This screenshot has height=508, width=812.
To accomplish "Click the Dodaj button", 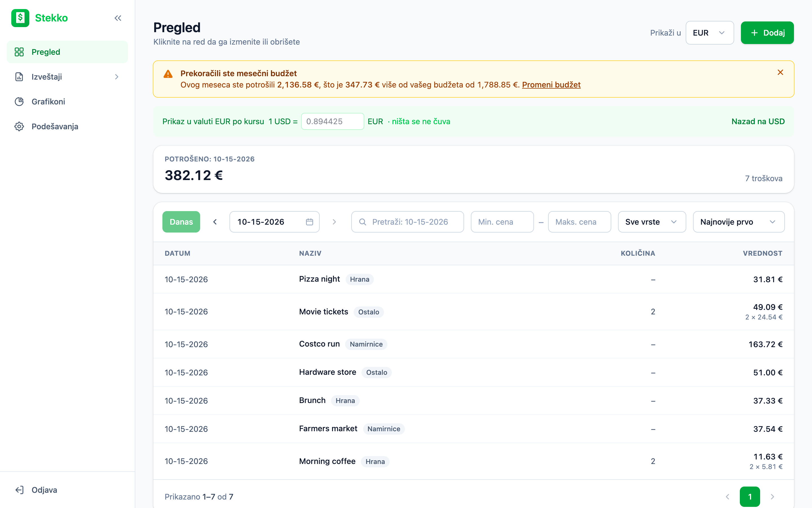I will point(767,32).
